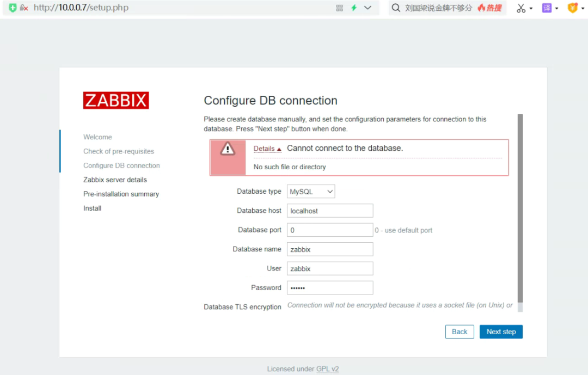Viewport: 588px width, 375px height.
Task: Click the ZABBIX logo
Action: coord(116,101)
